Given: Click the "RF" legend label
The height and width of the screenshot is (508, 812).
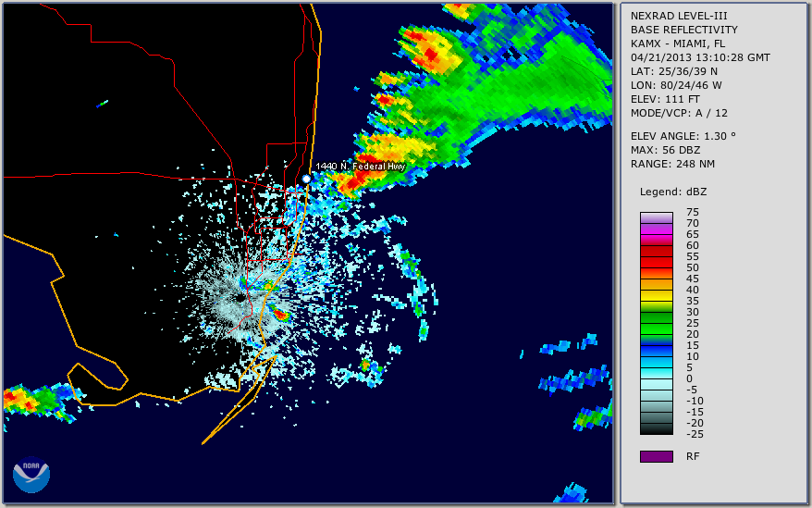Looking at the screenshot, I should pyautogui.click(x=693, y=456).
